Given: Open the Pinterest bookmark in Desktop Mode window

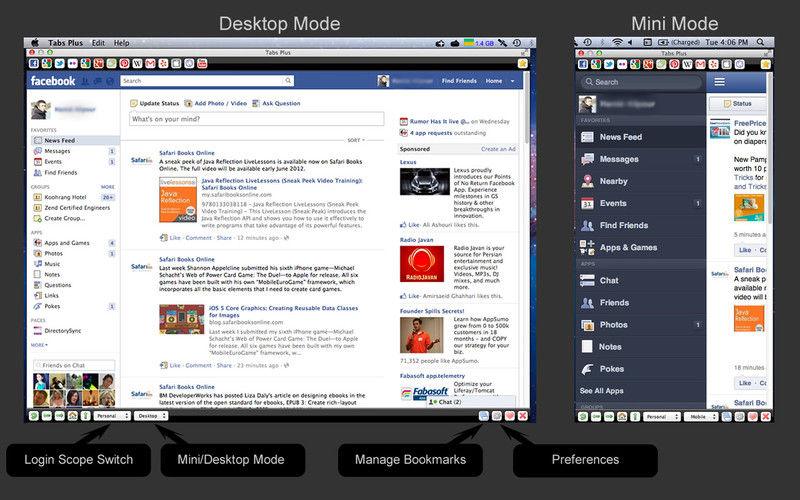Looking at the screenshot, I should [124, 63].
